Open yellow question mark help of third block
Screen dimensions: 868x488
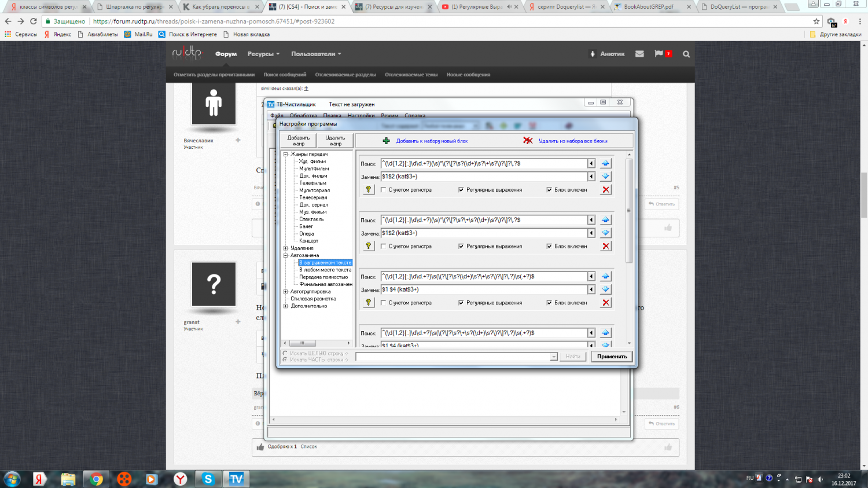369,303
